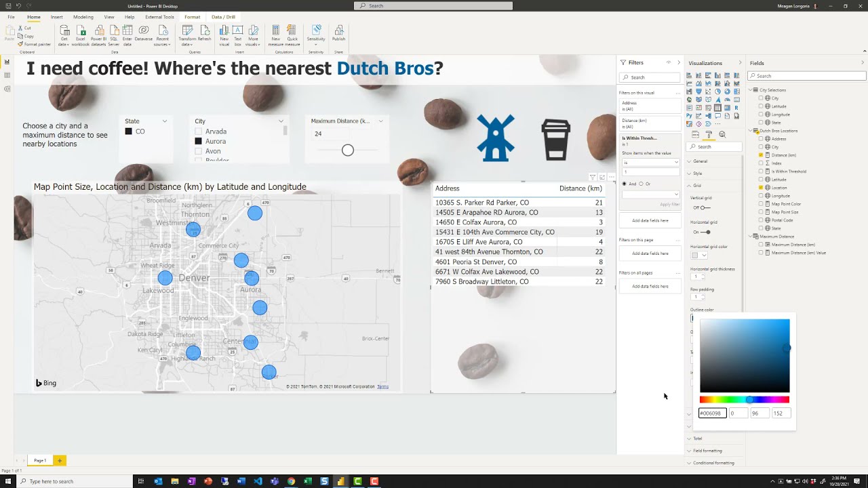This screenshot has height=488, width=868.
Task: Check the Is Within Threshold field
Action: [761, 171]
